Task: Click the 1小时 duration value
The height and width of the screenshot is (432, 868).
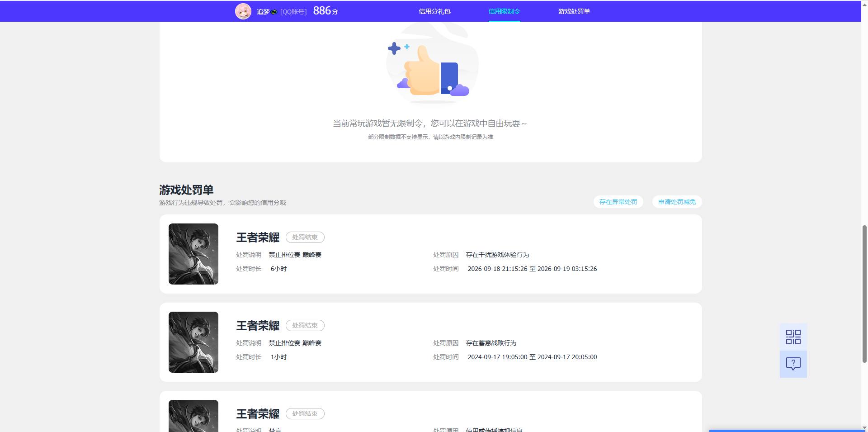Action: 278,357
